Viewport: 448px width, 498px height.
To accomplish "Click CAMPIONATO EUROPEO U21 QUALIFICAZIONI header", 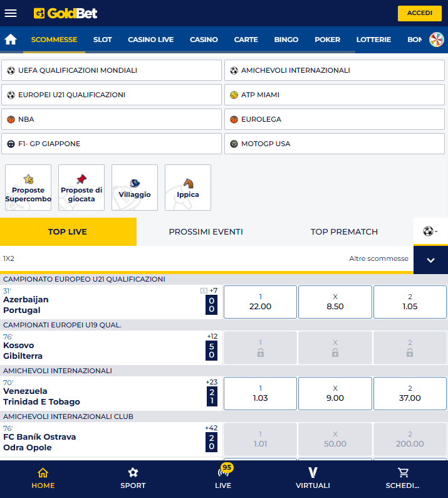I will click(84, 279).
